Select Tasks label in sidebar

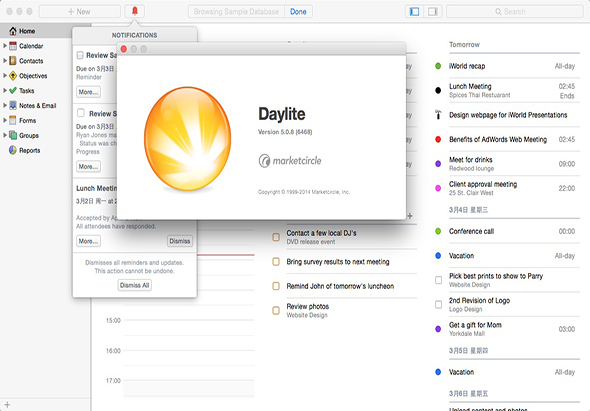(x=27, y=91)
